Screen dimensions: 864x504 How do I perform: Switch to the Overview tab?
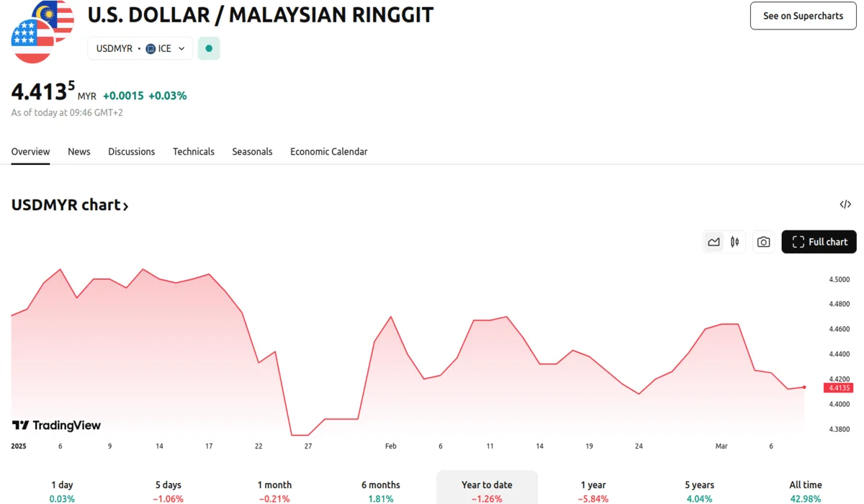(x=30, y=152)
